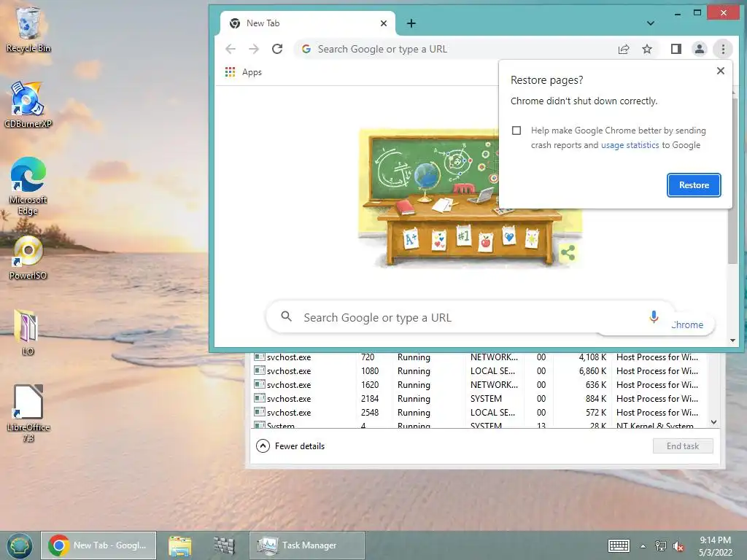The height and width of the screenshot is (560, 747).
Task: Select LibreOffice 7.3 desktop shortcut
Action: click(x=28, y=413)
